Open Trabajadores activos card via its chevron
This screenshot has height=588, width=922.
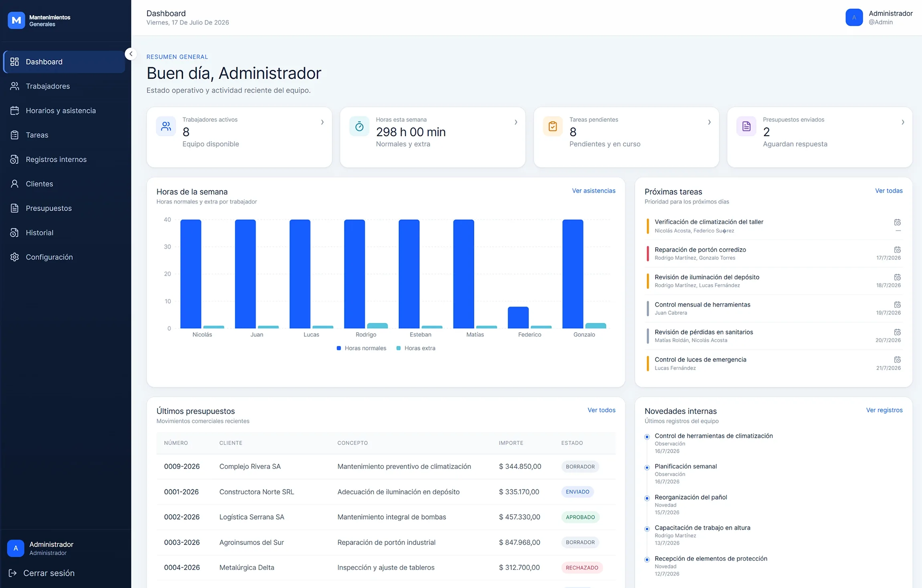(x=322, y=122)
